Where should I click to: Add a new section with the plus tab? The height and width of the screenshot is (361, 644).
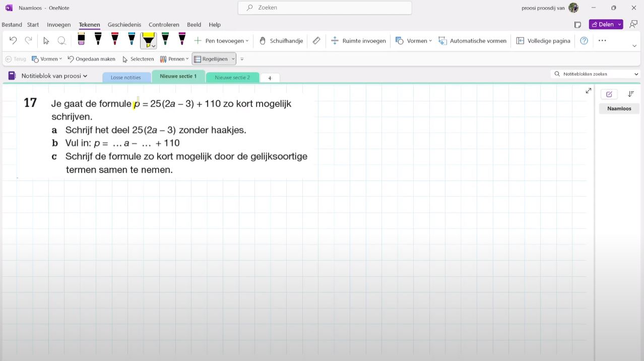coord(270,78)
